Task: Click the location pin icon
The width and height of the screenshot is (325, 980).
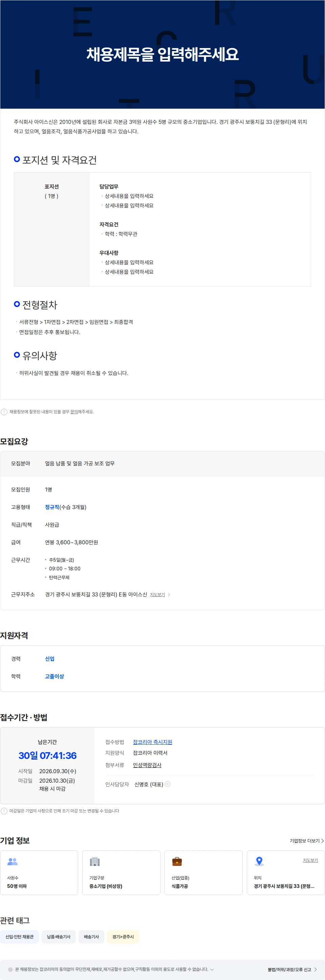Action: click(x=259, y=861)
